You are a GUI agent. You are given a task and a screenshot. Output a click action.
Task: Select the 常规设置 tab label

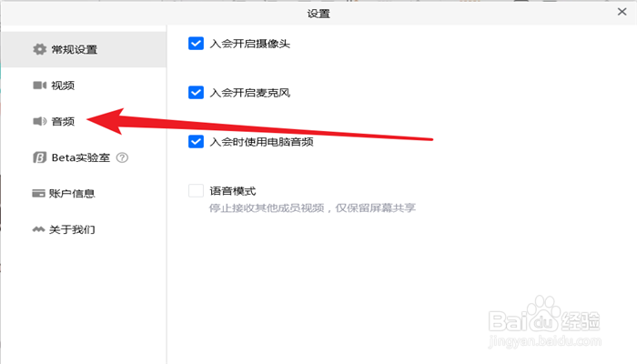(x=75, y=49)
